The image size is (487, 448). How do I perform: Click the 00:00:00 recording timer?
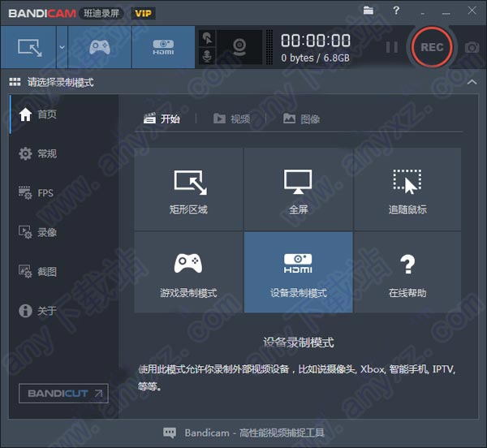tap(316, 41)
